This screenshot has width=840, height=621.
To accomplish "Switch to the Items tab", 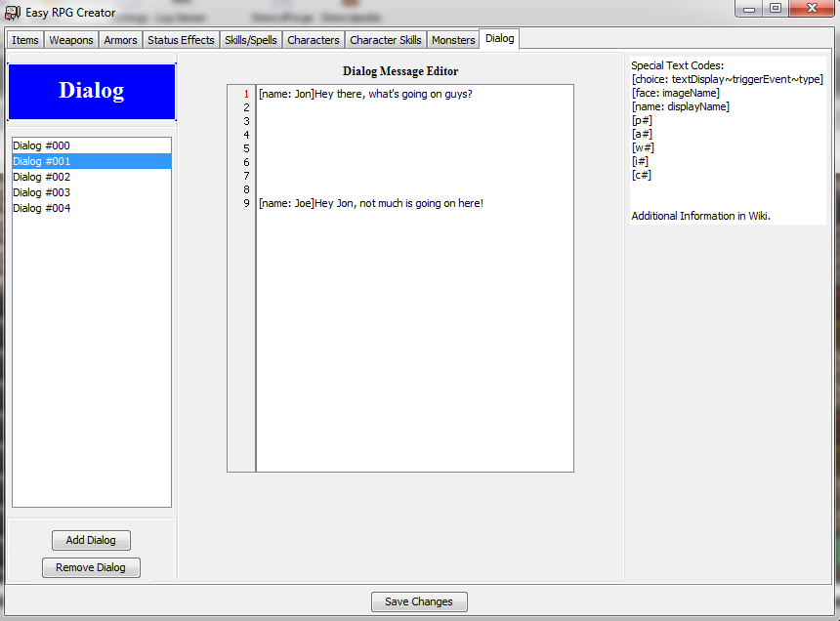I will (24, 39).
